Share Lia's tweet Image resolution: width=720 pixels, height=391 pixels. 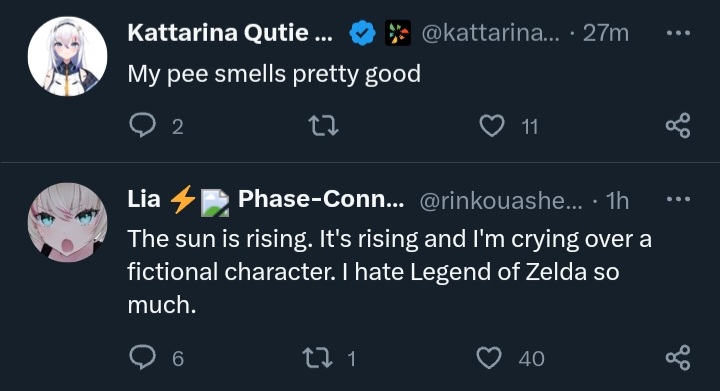(x=678, y=357)
